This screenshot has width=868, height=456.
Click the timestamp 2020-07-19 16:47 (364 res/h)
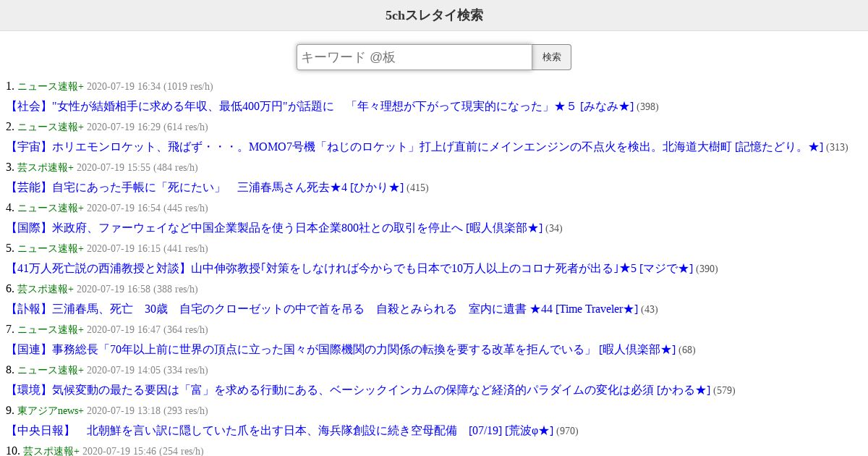(148, 329)
